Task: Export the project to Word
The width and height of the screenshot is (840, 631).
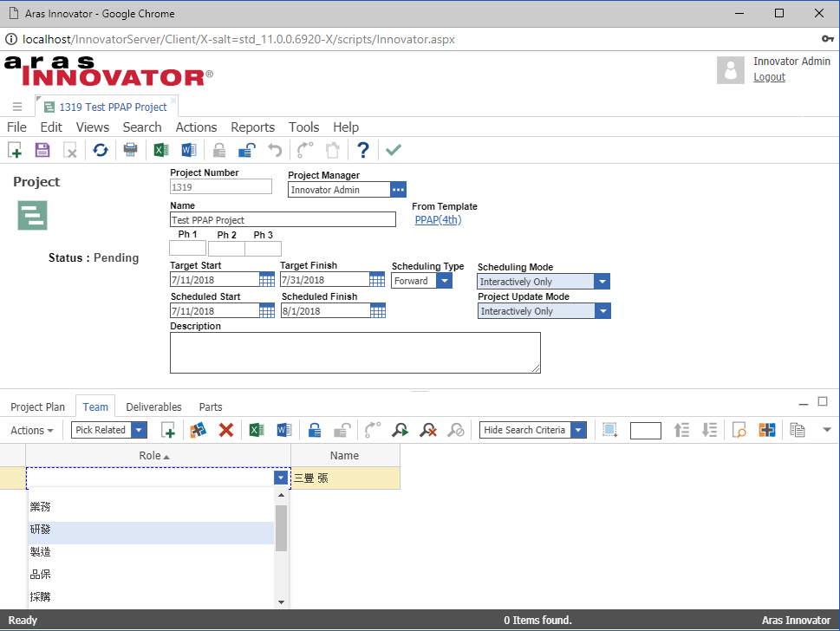Action: pos(188,150)
